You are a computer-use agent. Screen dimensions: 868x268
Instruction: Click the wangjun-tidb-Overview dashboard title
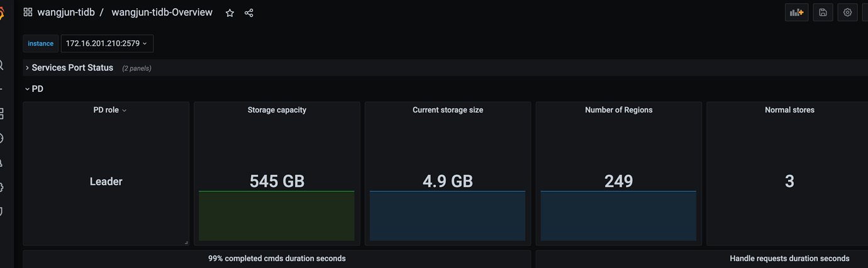tap(162, 13)
